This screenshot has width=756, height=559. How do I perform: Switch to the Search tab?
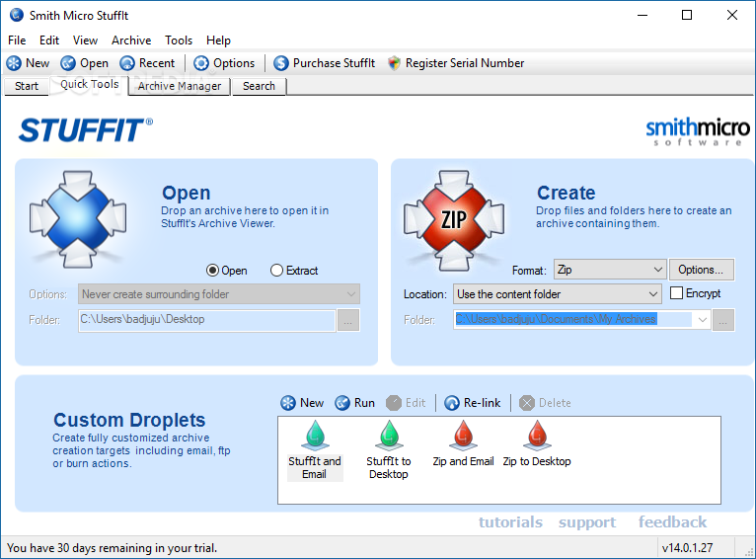(x=259, y=86)
